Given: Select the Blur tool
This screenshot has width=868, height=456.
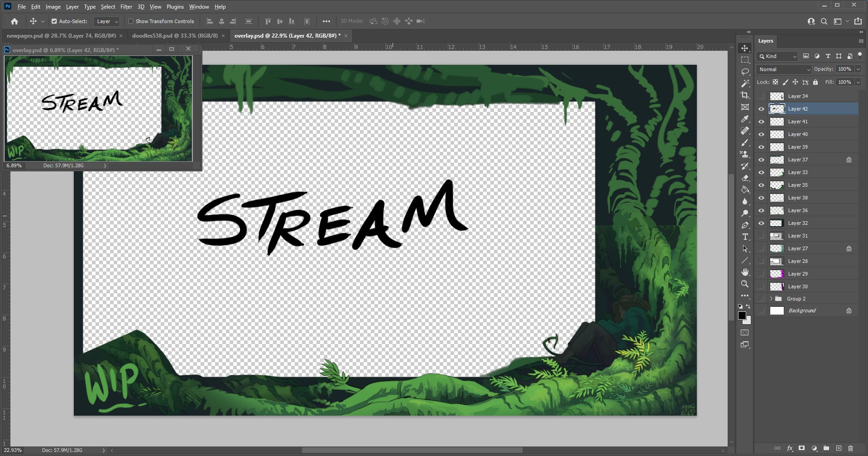Looking at the screenshot, I should click(x=745, y=201).
